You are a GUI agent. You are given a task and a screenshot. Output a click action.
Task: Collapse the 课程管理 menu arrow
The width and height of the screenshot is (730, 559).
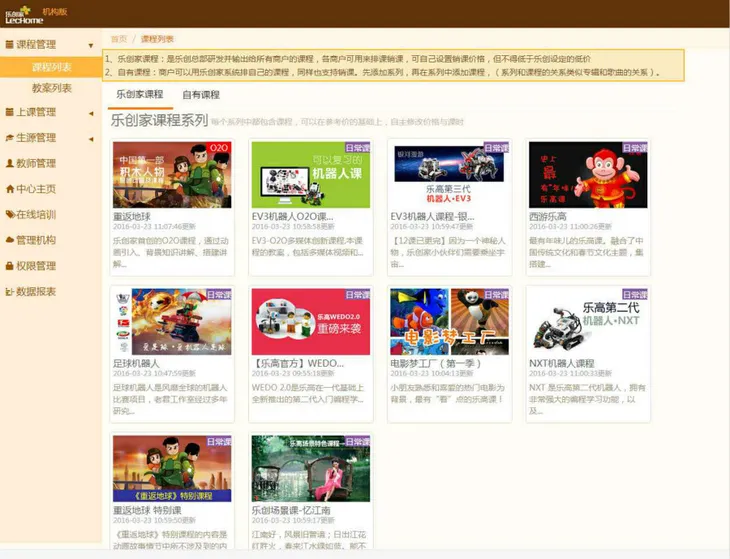pyautogui.click(x=91, y=46)
